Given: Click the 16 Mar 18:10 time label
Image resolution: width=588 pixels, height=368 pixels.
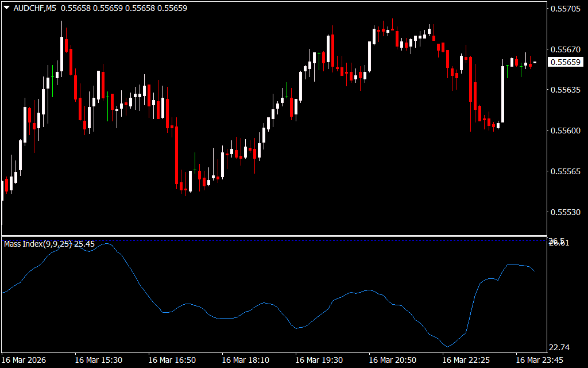Looking at the screenshot, I should tap(245, 360).
